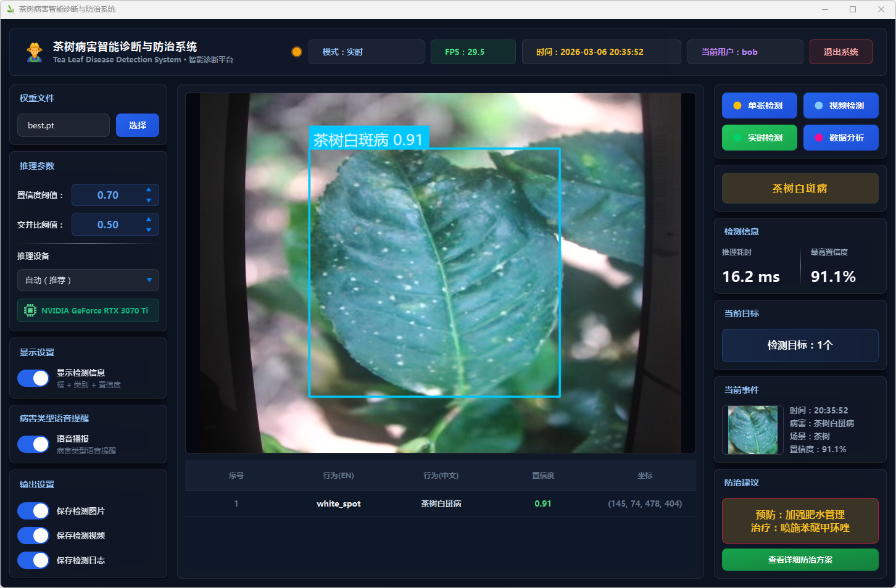
Task: Decrease the confidence threshold with down arrow
Action: [x=149, y=201]
